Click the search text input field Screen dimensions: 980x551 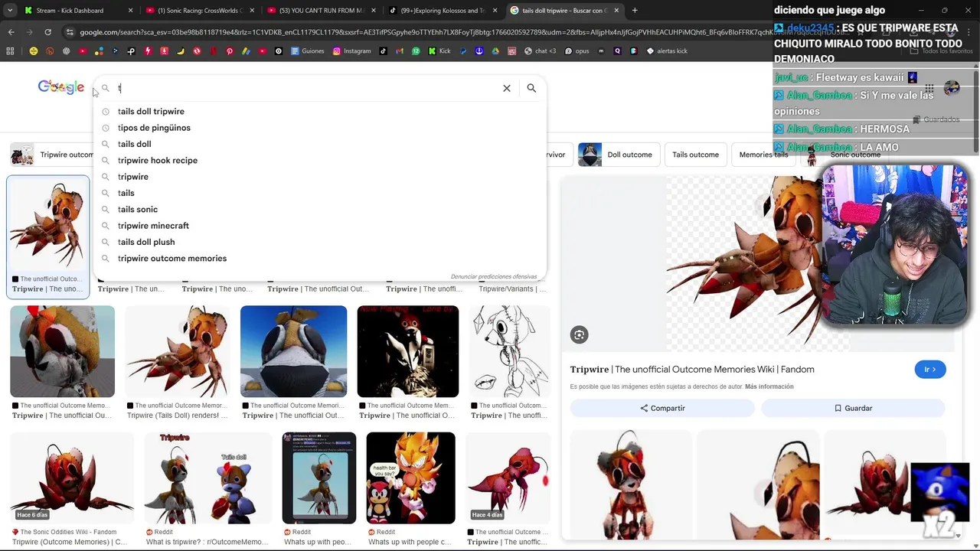[x=306, y=88]
